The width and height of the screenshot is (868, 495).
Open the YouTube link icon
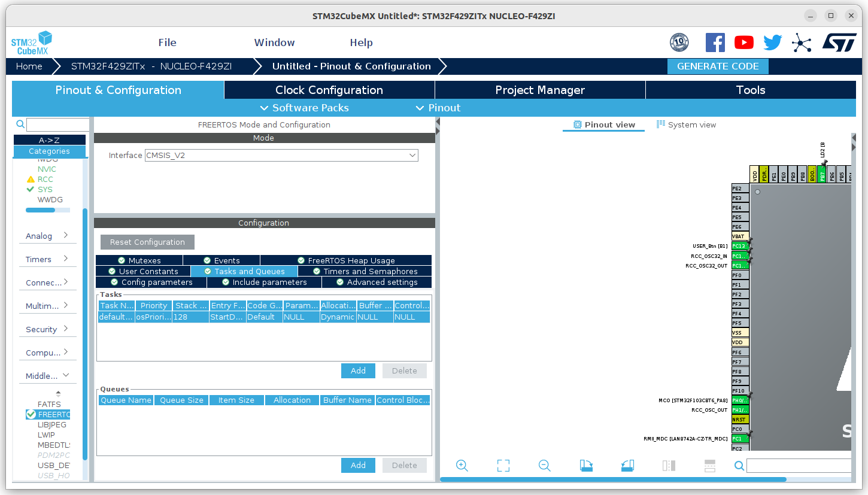click(744, 42)
